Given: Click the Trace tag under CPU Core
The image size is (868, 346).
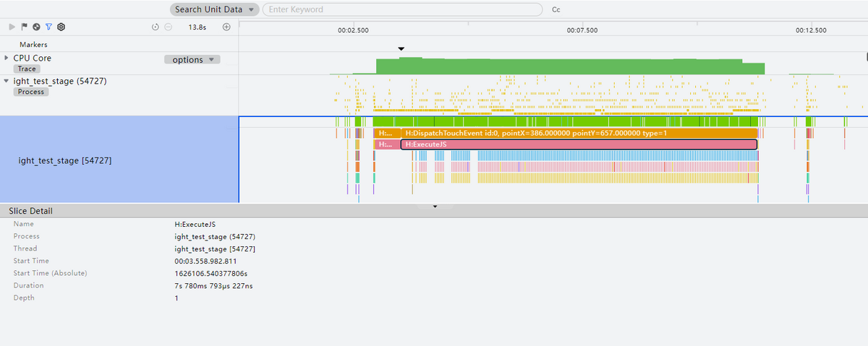Looking at the screenshot, I should (27, 69).
